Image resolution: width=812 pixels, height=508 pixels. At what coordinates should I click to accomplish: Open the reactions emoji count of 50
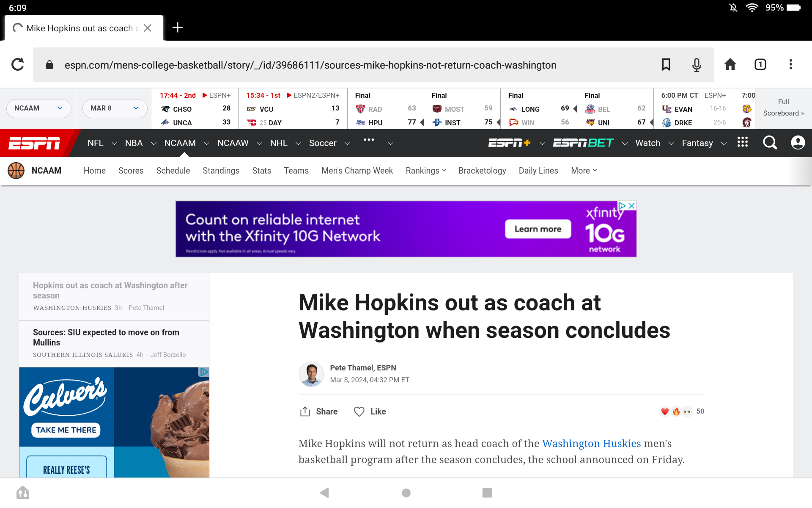pyautogui.click(x=682, y=411)
